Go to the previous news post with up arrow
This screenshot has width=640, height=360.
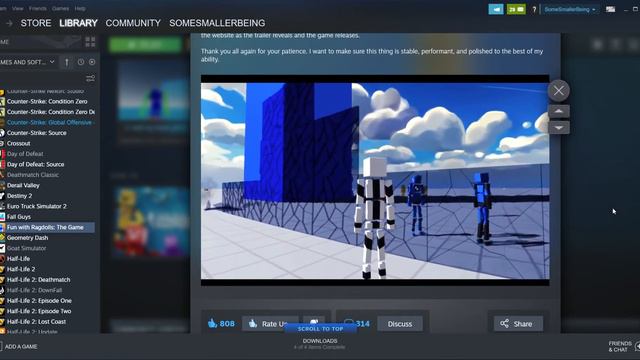pyautogui.click(x=559, y=111)
